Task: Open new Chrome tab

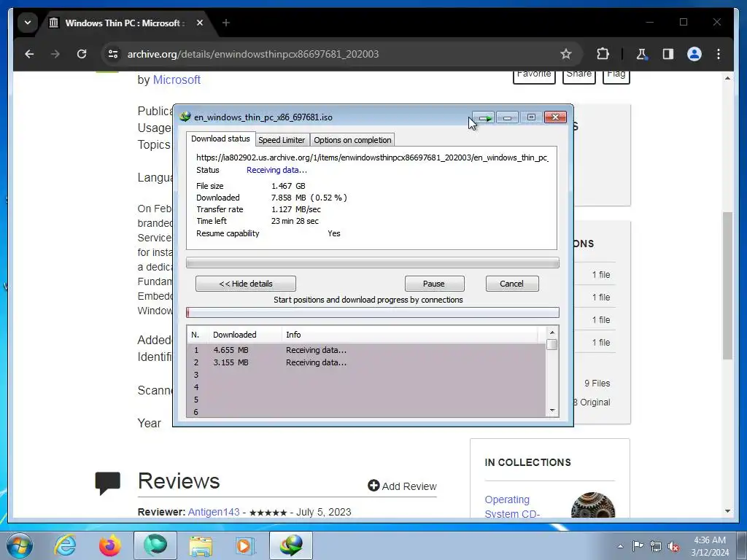Action: 226,23
